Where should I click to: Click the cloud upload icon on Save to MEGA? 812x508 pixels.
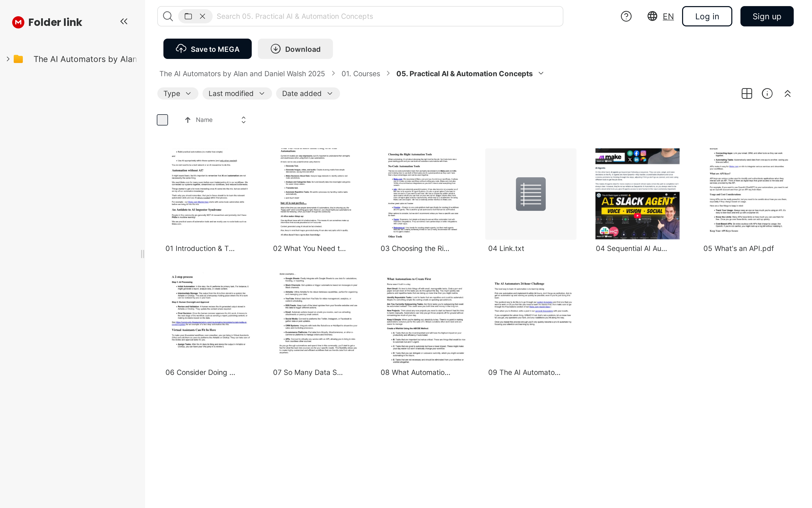[x=181, y=49]
